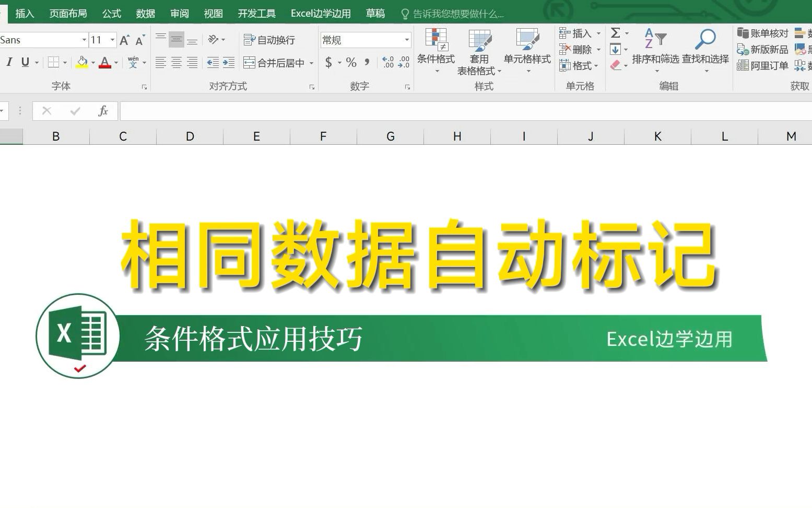Open the 查找和选择 find and select menu

coord(705,50)
